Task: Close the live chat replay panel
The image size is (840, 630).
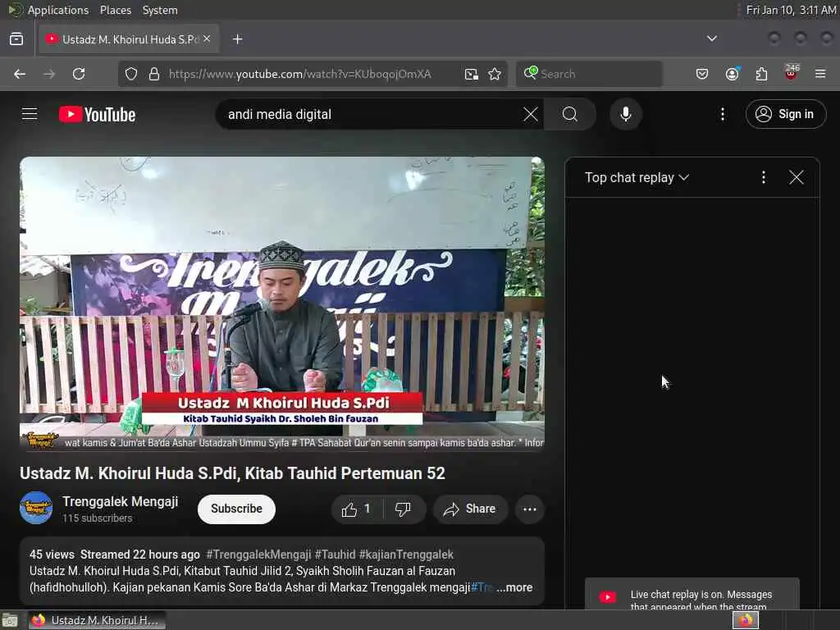Action: (x=796, y=177)
